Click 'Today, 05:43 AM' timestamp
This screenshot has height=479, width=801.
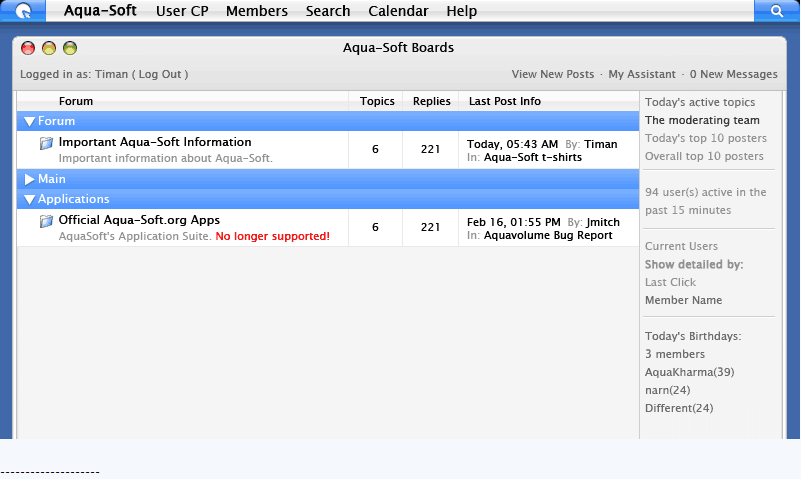(512, 144)
